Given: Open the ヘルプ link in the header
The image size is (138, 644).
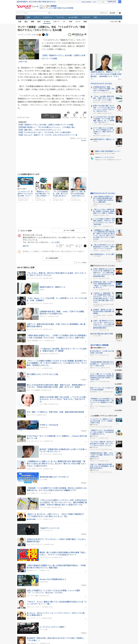Looking at the screenshot, I should point(94,2).
